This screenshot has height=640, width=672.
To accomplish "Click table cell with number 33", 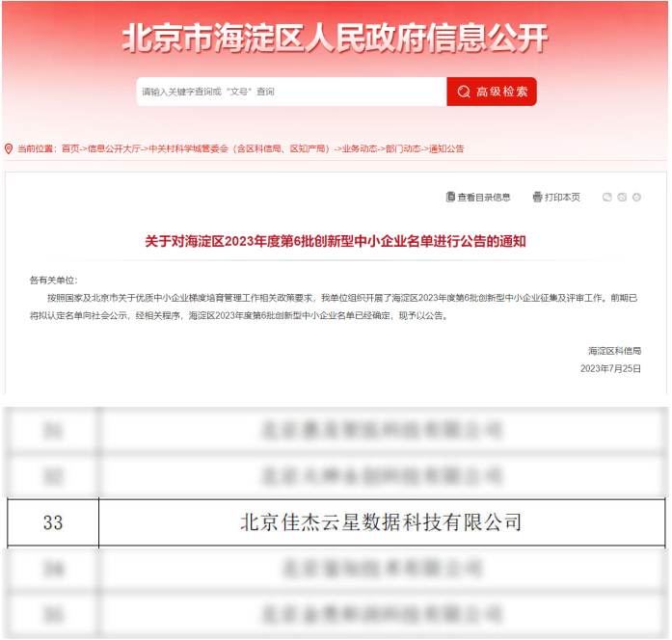I will tap(53, 522).
